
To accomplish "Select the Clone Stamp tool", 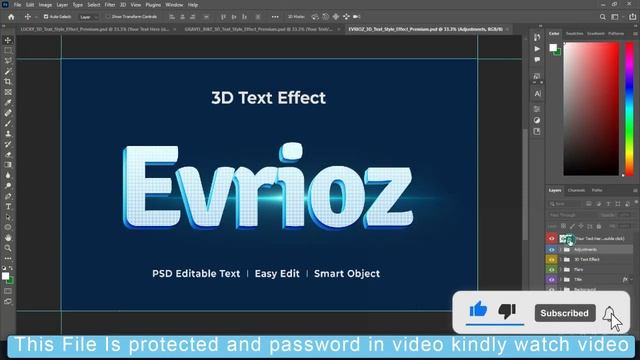I will 8,134.
